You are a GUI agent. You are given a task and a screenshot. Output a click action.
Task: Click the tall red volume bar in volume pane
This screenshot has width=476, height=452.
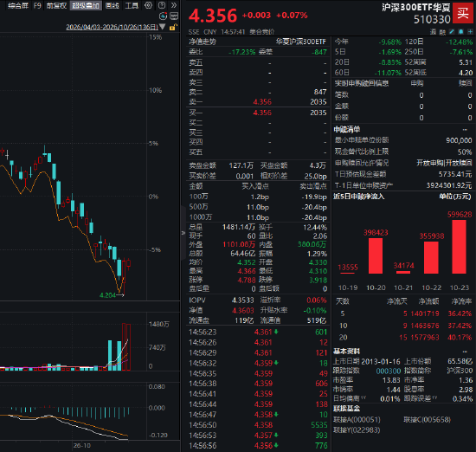124,347
